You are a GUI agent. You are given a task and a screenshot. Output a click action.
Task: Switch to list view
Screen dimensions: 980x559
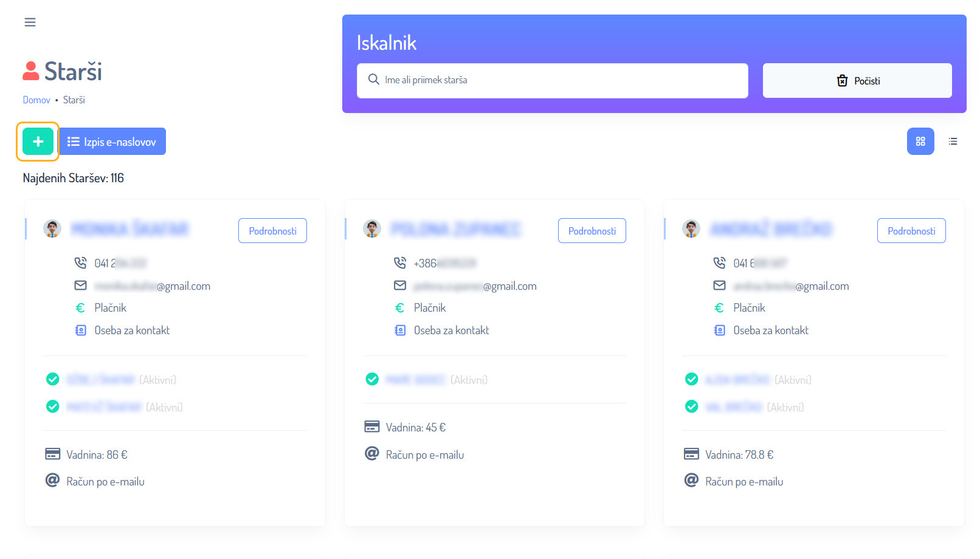[953, 142]
